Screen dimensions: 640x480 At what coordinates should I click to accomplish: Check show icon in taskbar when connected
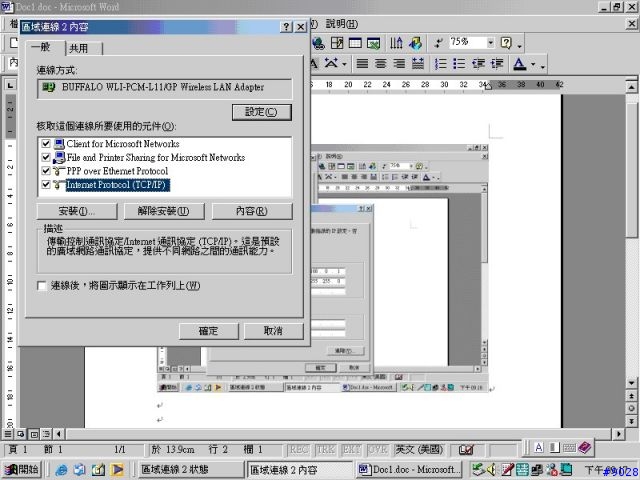click(42, 286)
